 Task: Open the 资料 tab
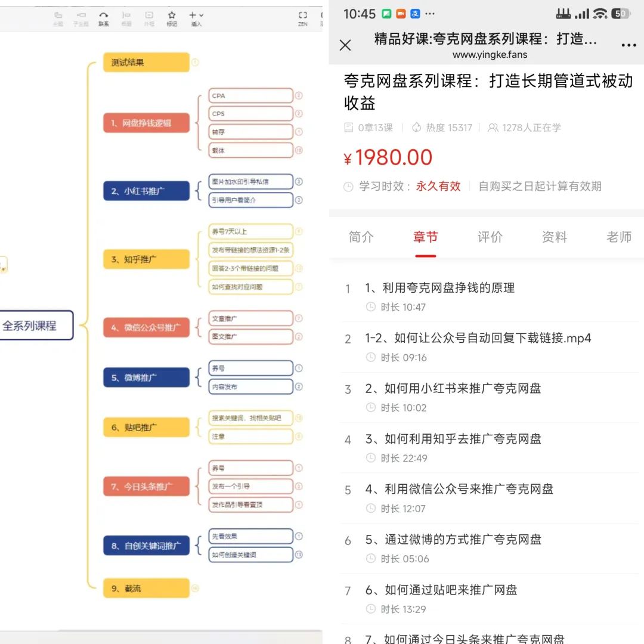point(554,237)
